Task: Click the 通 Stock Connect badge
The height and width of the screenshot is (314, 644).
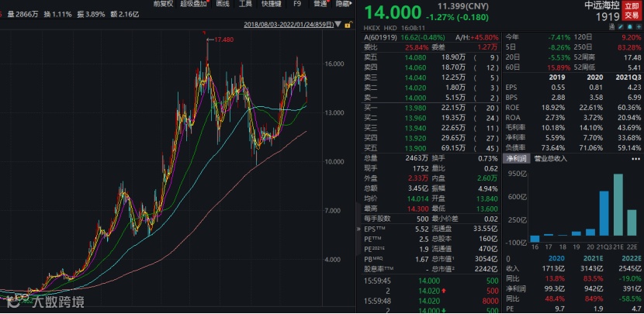Action: 612,26
